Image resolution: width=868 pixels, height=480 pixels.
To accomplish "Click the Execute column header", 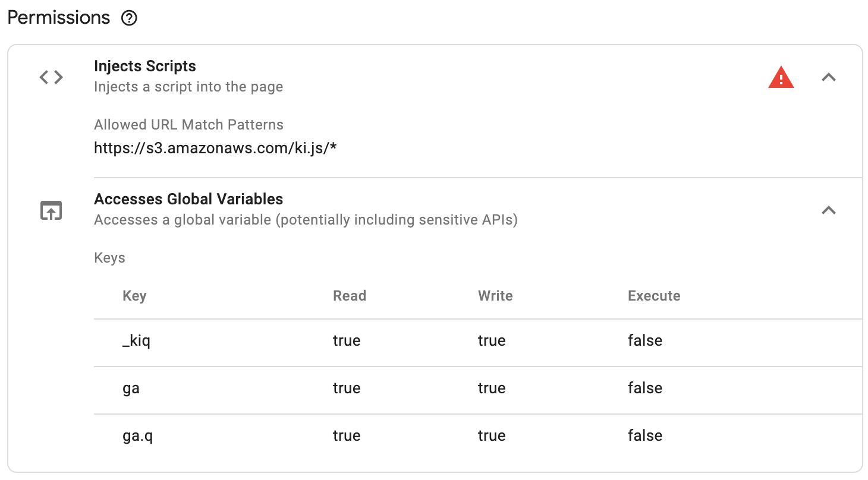I will point(654,296).
